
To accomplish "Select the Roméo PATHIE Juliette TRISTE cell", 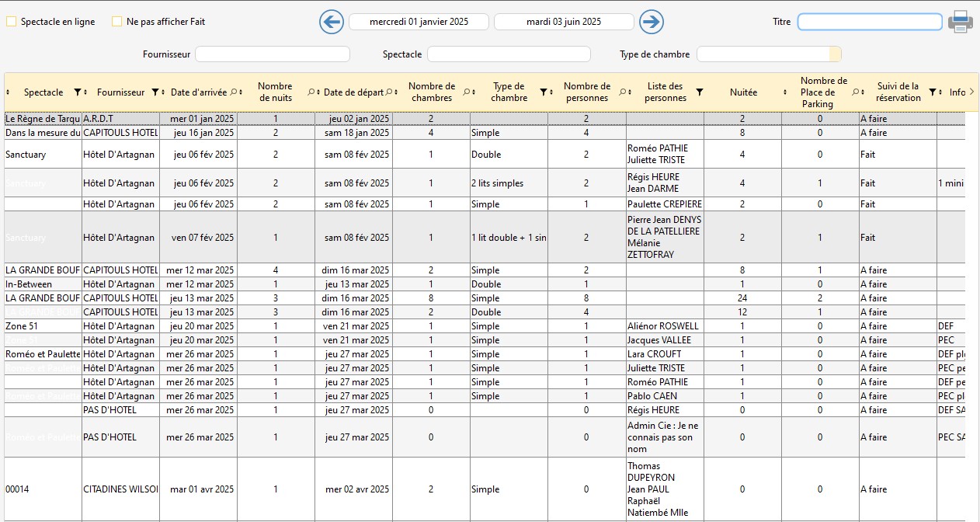I will (x=665, y=155).
